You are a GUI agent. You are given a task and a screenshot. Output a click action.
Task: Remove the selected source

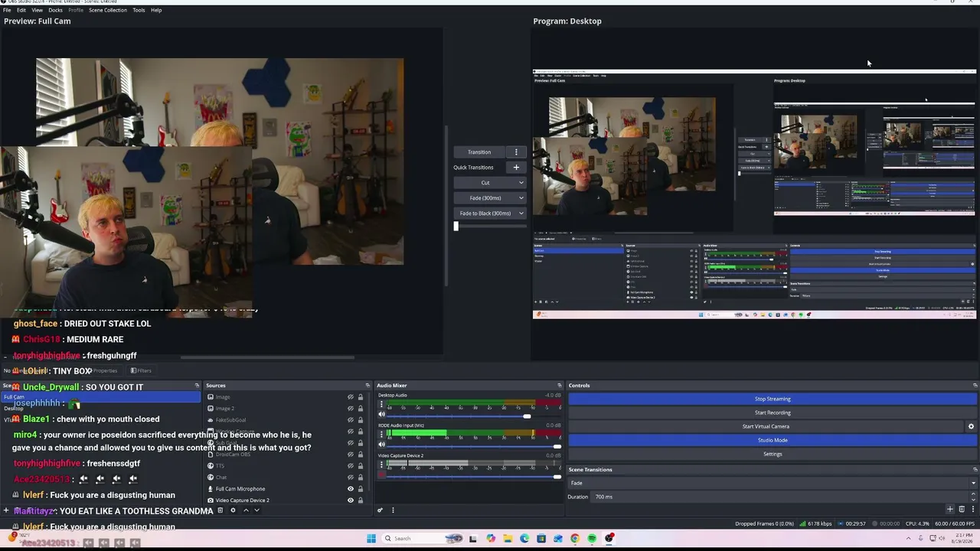click(x=220, y=510)
